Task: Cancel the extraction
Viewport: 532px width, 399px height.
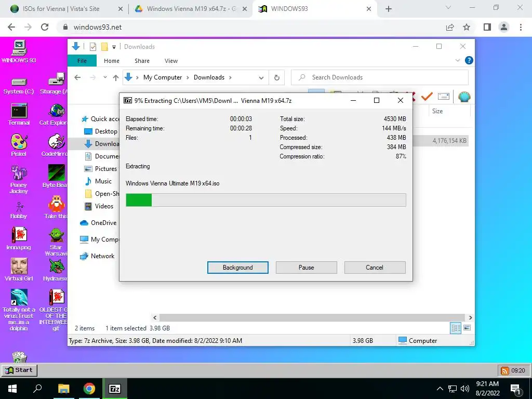Action: coord(375,268)
